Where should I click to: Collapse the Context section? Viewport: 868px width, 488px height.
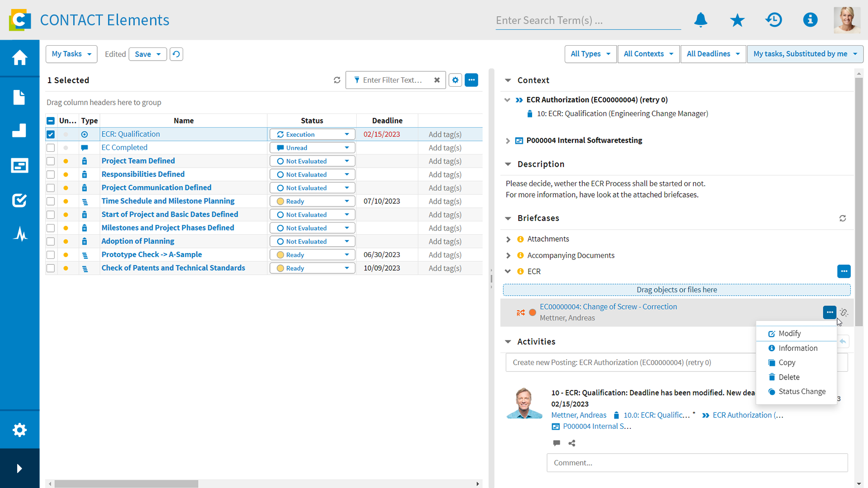[508, 80]
